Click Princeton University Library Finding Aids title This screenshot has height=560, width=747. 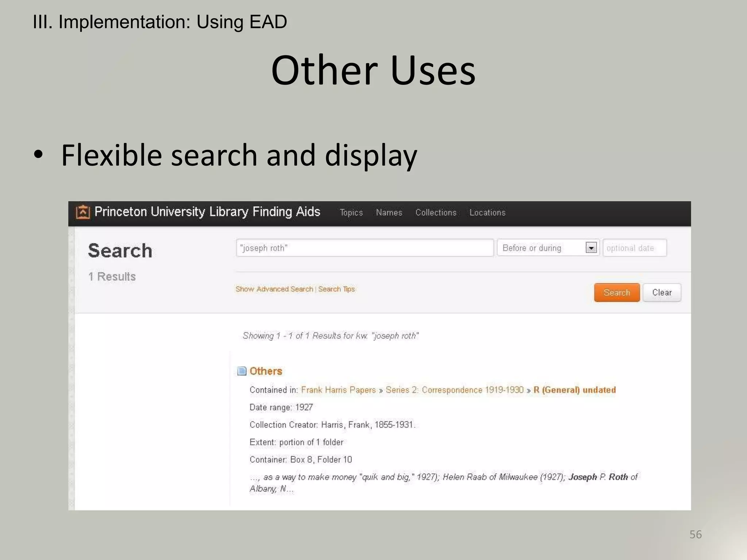point(207,212)
